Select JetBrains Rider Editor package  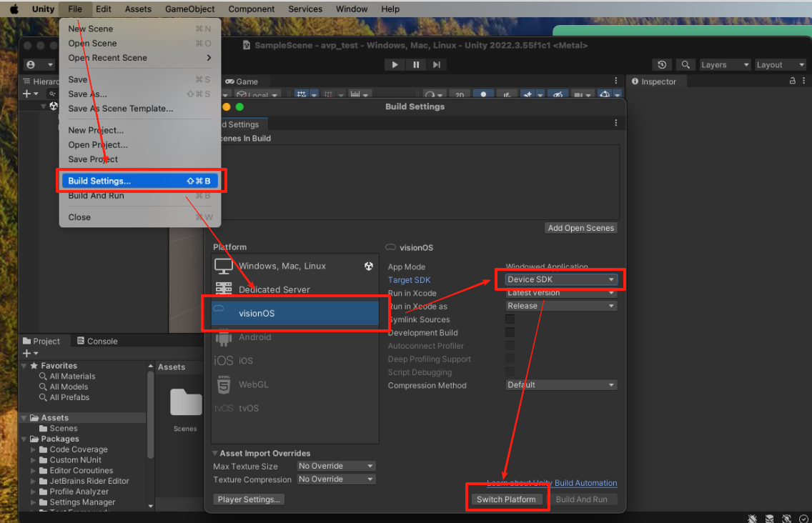(x=89, y=481)
